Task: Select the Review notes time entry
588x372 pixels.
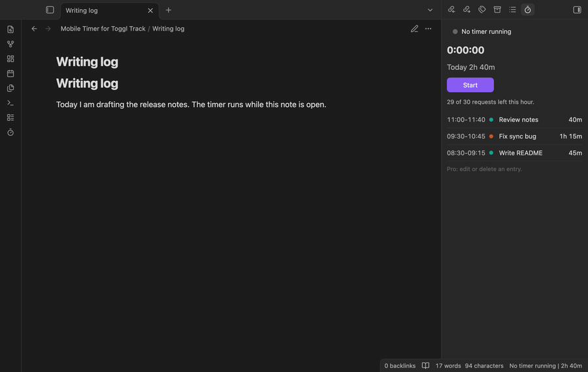Action: click(x=515, y=119)
